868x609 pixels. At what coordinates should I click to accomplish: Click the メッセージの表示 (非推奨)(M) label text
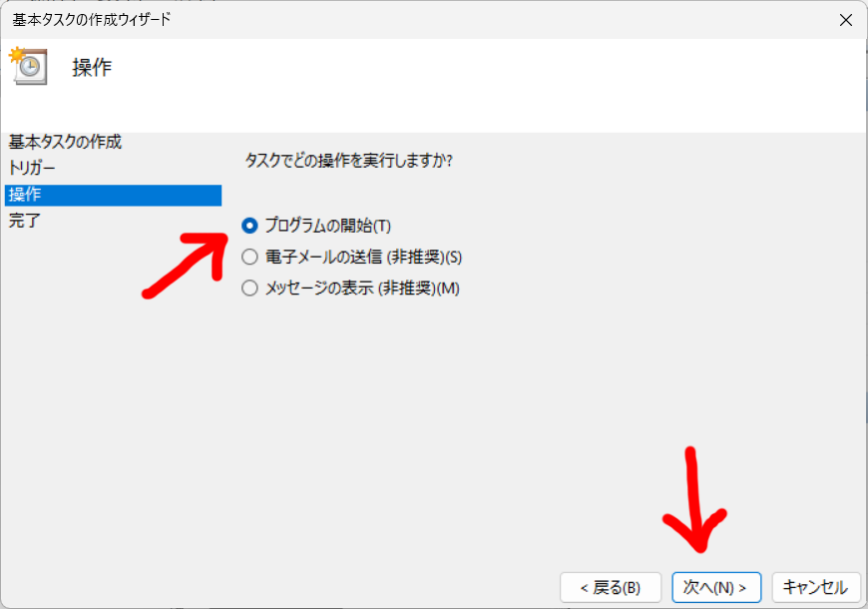(362, 288)
